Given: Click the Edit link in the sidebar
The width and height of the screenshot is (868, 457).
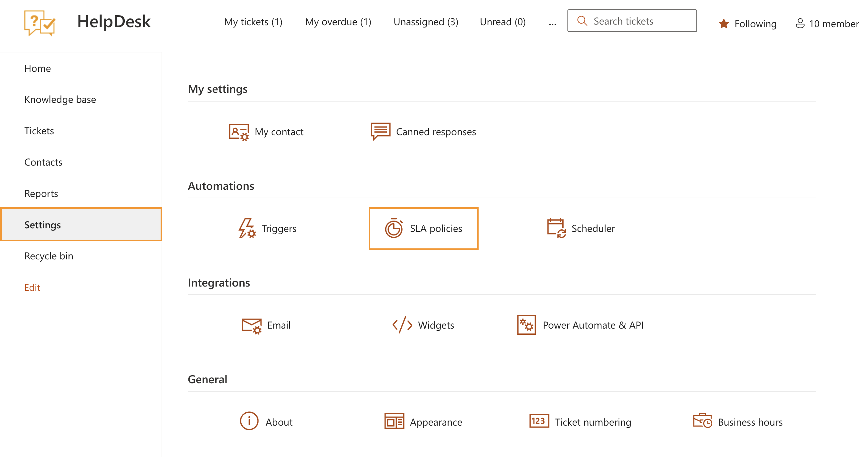Looking at the screenshot, I should coord(32,287).
